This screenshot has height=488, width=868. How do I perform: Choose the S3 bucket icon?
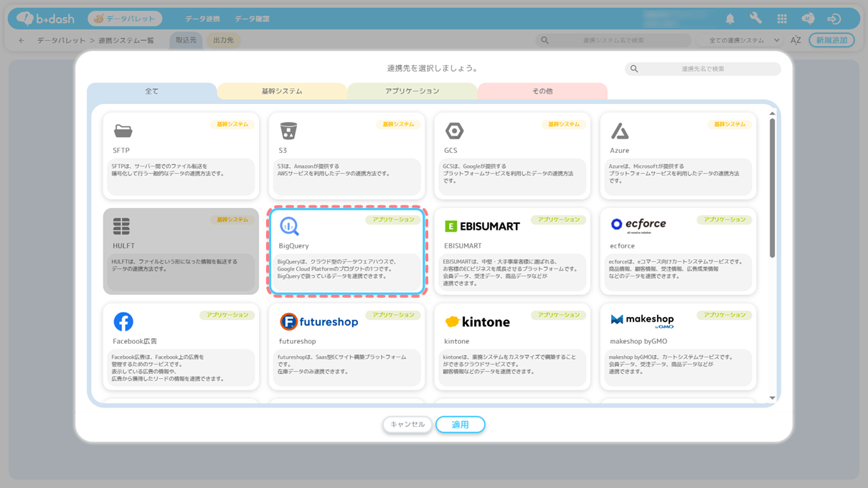coord(288,131)
